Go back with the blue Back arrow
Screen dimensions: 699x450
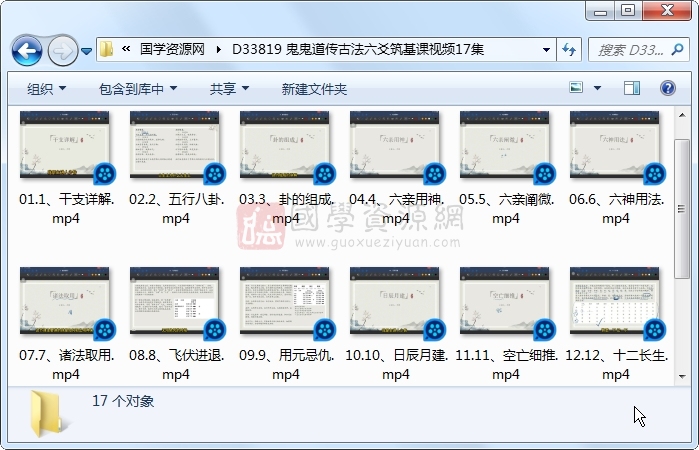27,50
